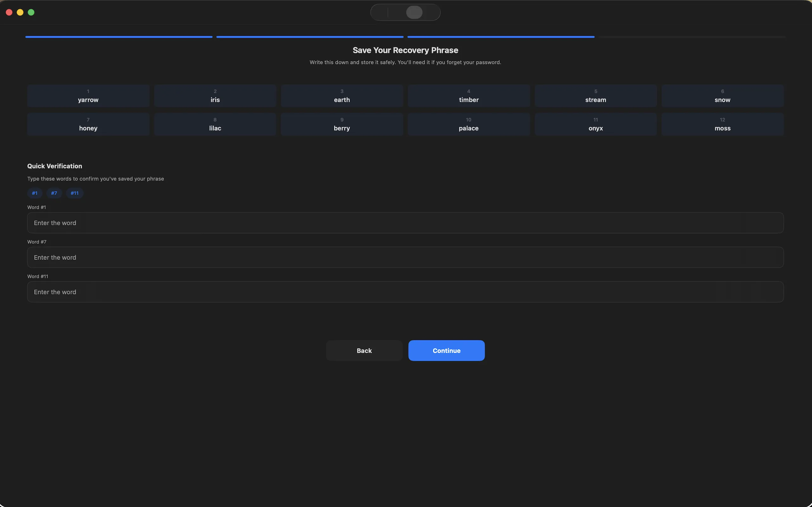The image size is (812, 507).
Task: Click the 'onyx' word tile
Action: click(596, 125)
